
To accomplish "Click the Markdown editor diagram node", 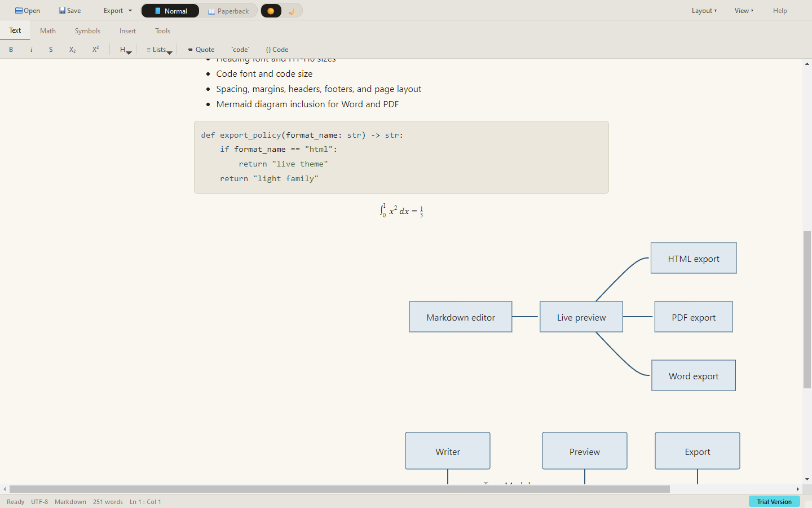I will 461,317.
